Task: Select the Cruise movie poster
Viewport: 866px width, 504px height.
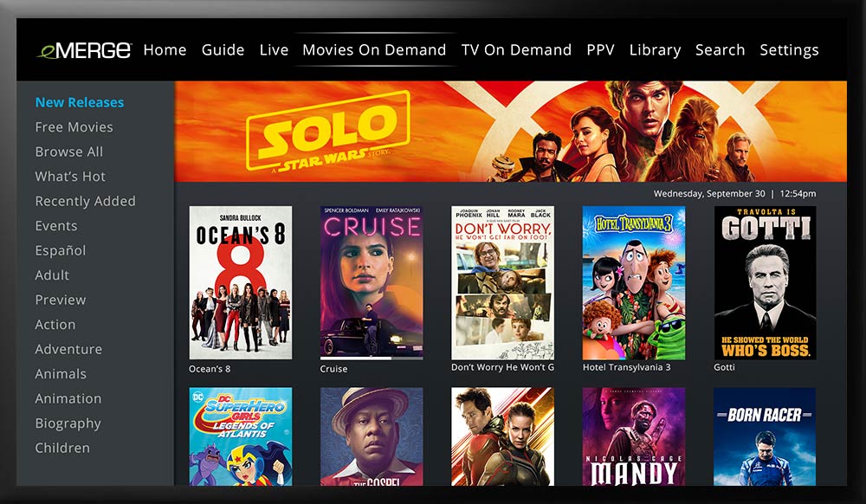Action: 372,282
